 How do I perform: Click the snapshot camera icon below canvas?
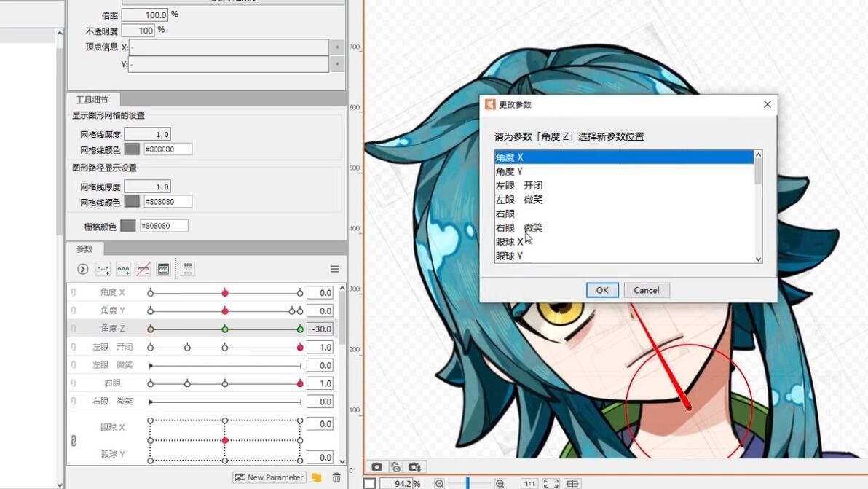pos(377,467)
